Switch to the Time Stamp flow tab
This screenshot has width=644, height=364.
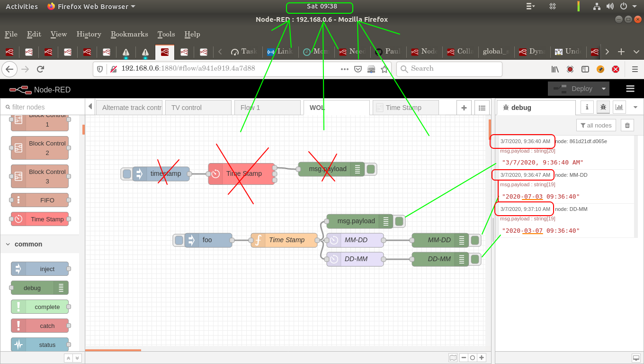click(x=405, y=108)
